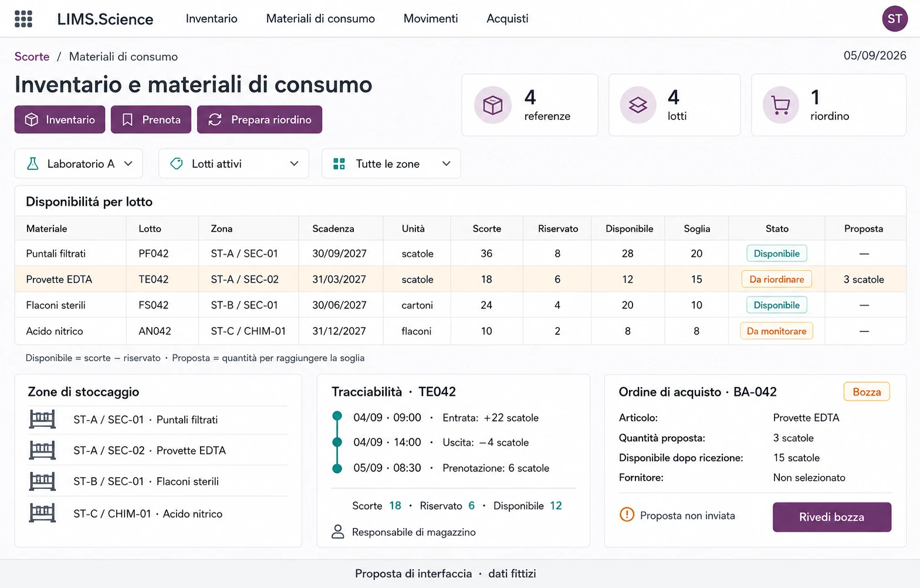Expand the Laboratorio A dropdown
The height and width of the screenshot is (588, 920).
click(79, 164)
